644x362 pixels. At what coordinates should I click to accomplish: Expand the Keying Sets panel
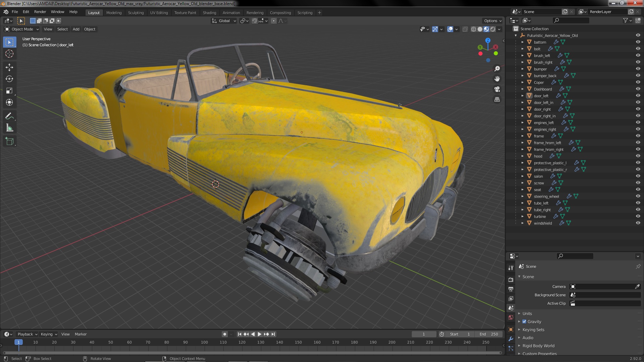tap(533, 330)
